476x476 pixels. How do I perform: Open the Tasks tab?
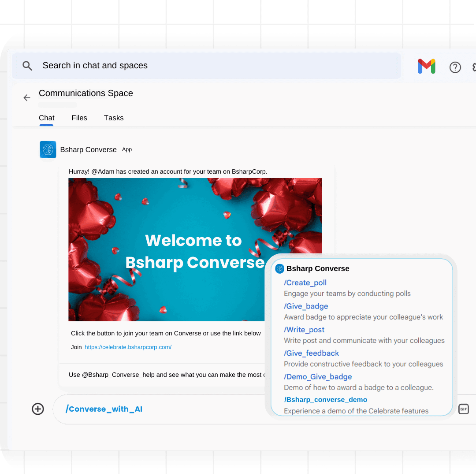(x=114, y=118)
